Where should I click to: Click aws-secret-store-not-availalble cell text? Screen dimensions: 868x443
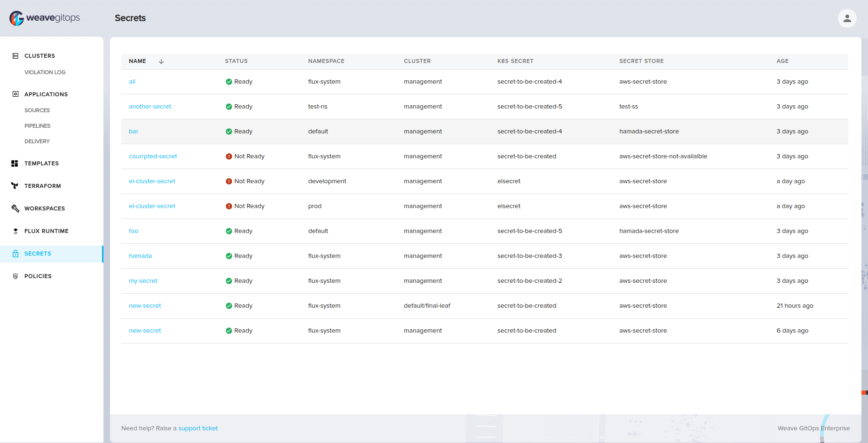click(x=663, y=156)
